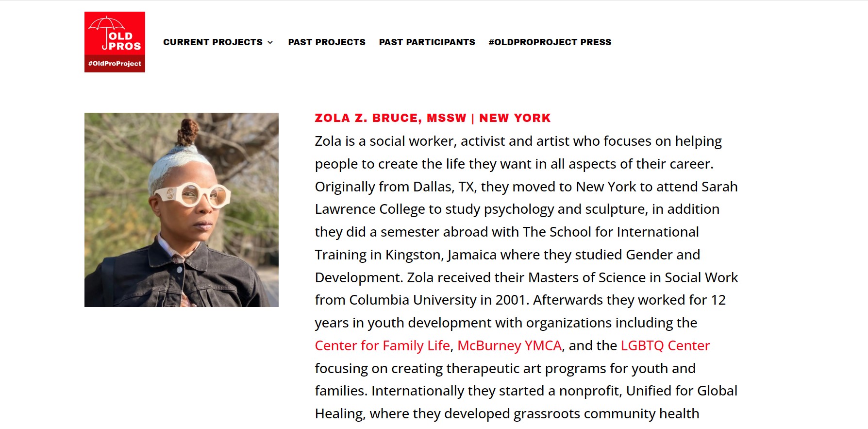Expand the Current Projects dropdown chevron

[x=270, y=43]
